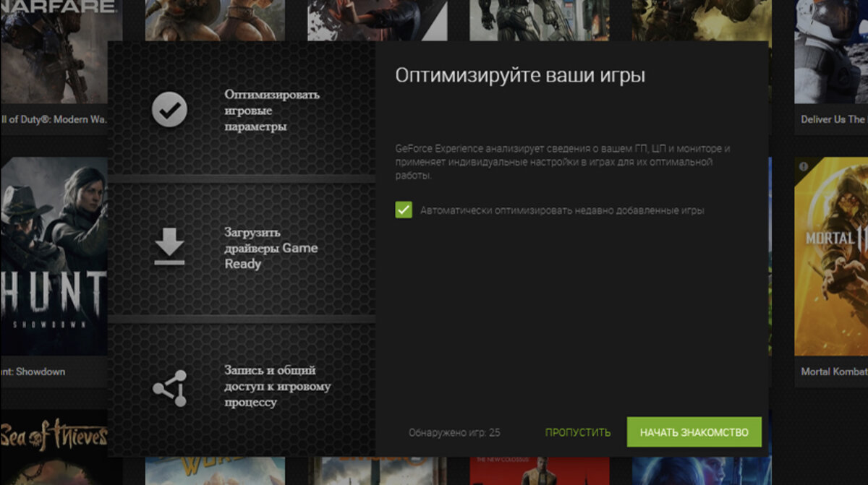Click the 'nt: Showdown' game title label
The height and width of the screenshot is (485, 868).
click(x=33, y=372)
